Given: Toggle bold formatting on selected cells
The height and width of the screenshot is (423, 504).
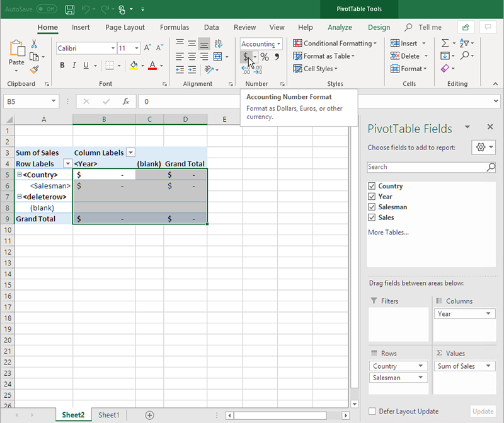Looking at the screenshot, I should click(x=61, y=65).
